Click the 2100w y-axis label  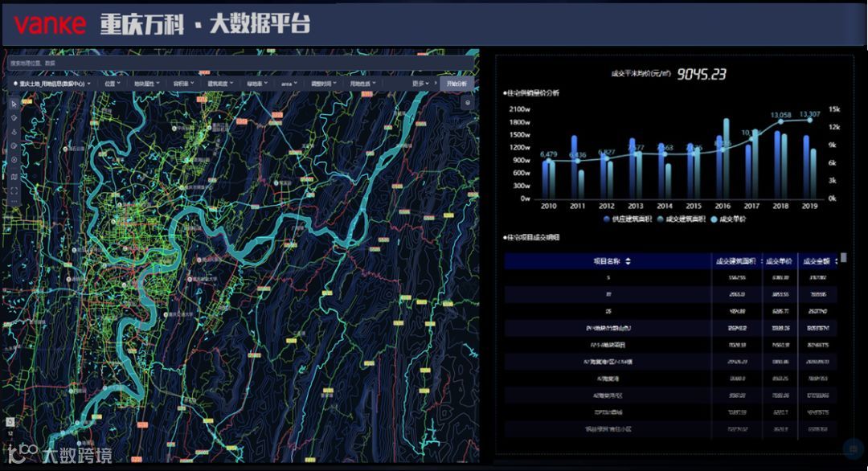[x=519, y=109]
